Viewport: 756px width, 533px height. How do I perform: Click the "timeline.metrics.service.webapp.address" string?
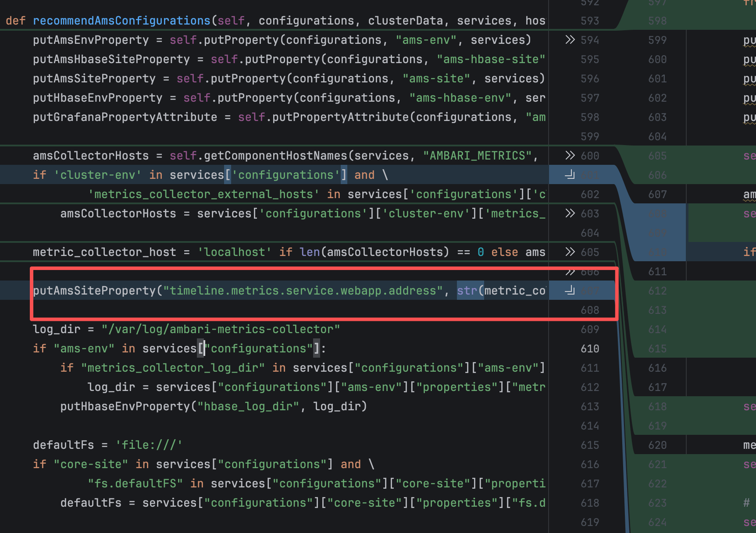tap(303, 291)
